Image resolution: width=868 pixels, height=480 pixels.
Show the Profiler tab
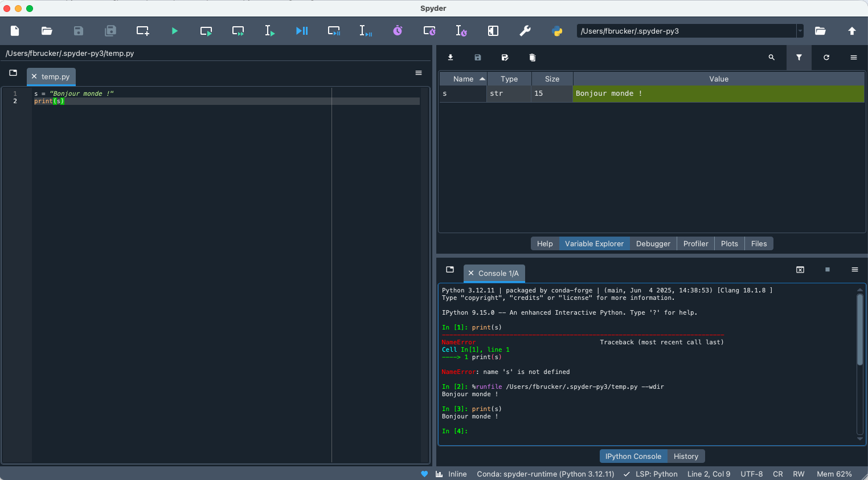point(695,243)
